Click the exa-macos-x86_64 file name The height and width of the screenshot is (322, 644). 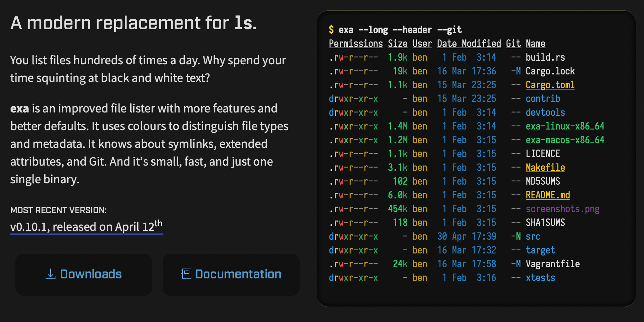click(565, 140)
